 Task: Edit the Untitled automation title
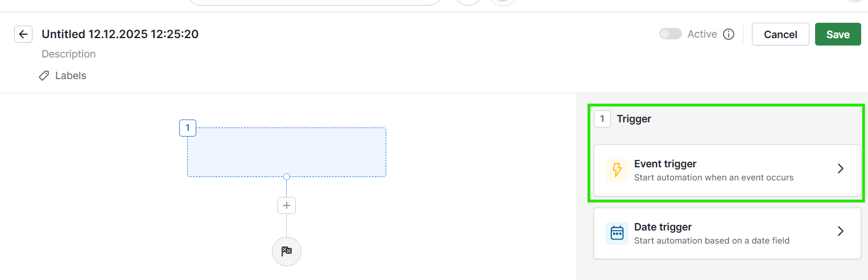(x=120, y=34)
